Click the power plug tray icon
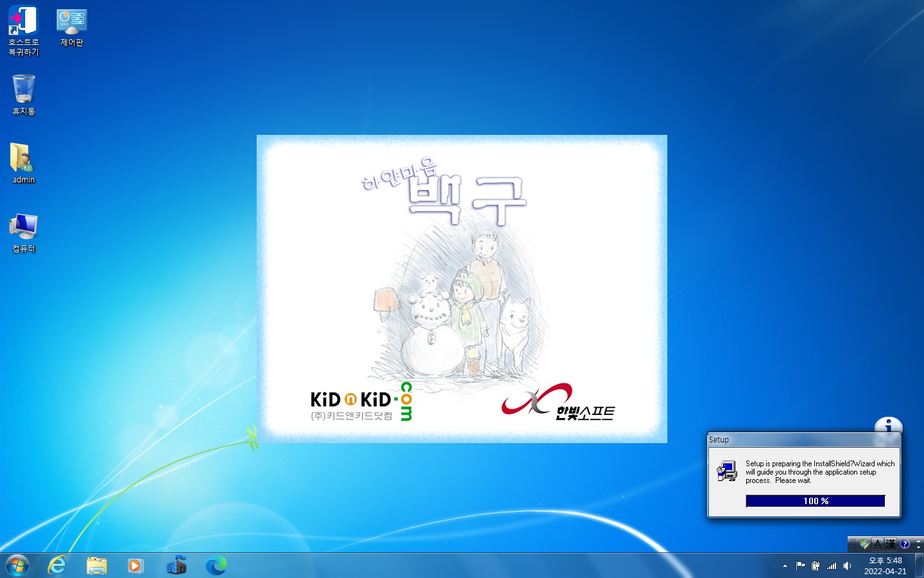 pos(816,566)
